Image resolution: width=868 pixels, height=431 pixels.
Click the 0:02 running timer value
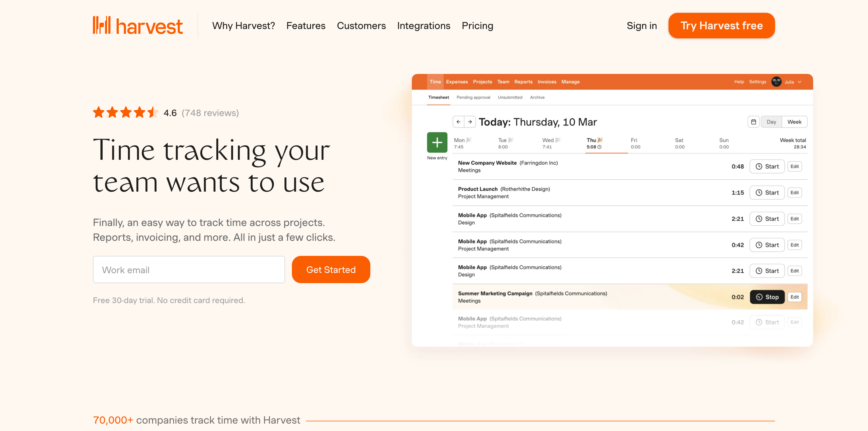tap(737, 297)
